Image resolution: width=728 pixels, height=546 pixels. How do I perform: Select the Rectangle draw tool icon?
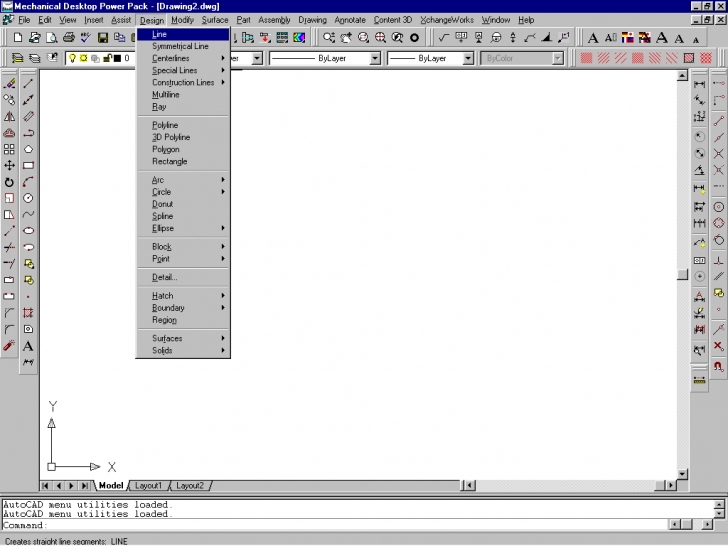click(28, 165)
